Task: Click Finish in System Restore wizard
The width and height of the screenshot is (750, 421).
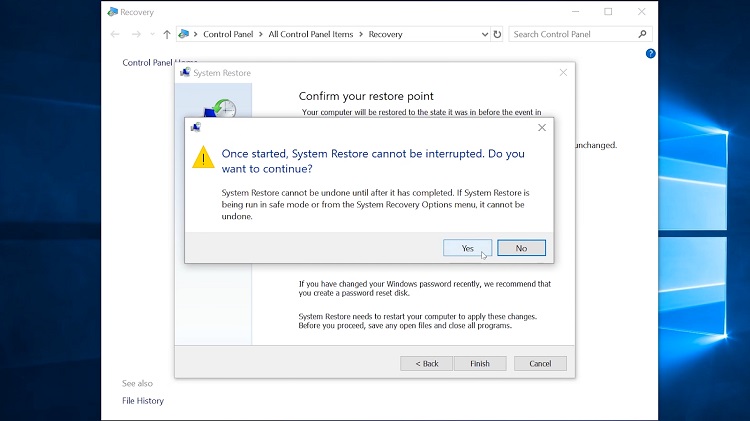Action: coord(480,364)
